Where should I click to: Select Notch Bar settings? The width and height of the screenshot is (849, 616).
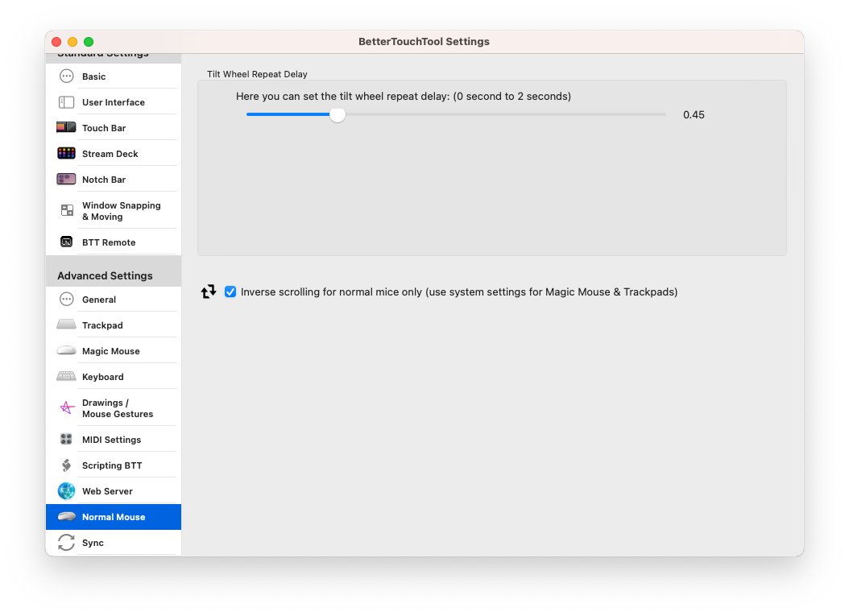coord(114,180)
